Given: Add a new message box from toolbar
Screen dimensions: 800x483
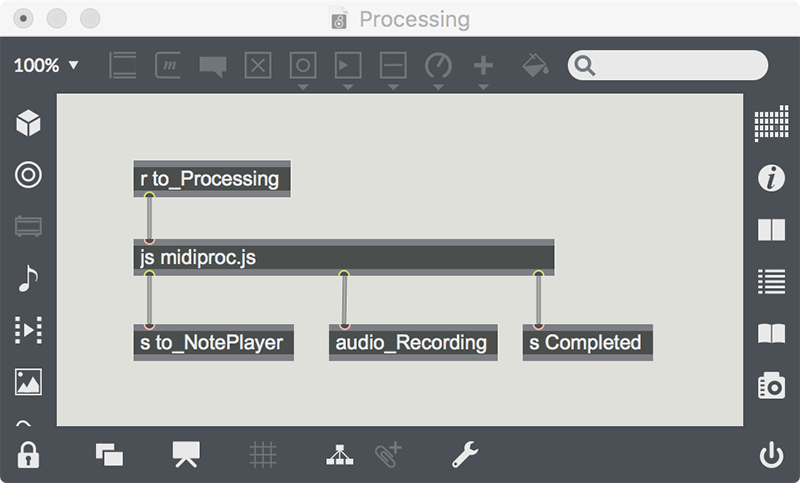Looking at the screenshot, I should tap(168, 65).
